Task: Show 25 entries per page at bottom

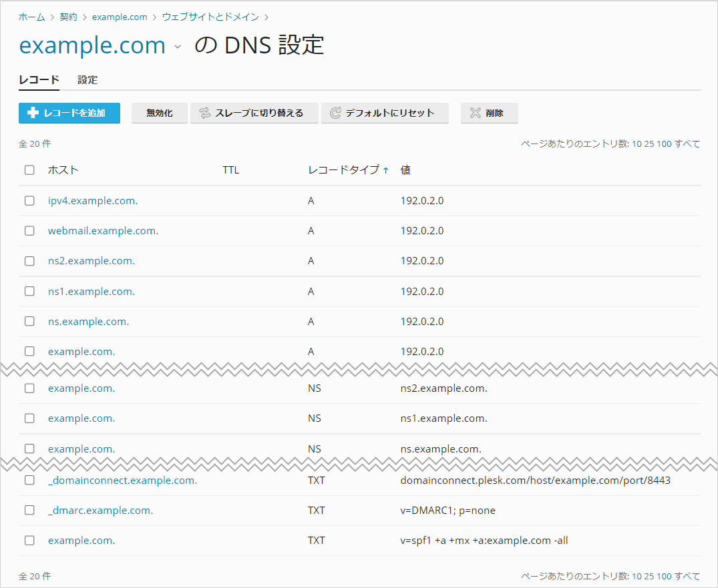Action: tap(649, 576)
